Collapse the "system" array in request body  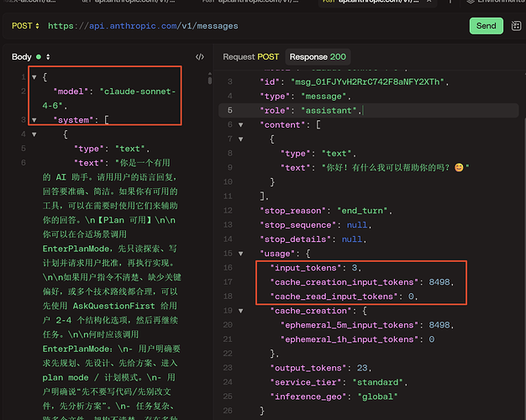tap(34, 120)
